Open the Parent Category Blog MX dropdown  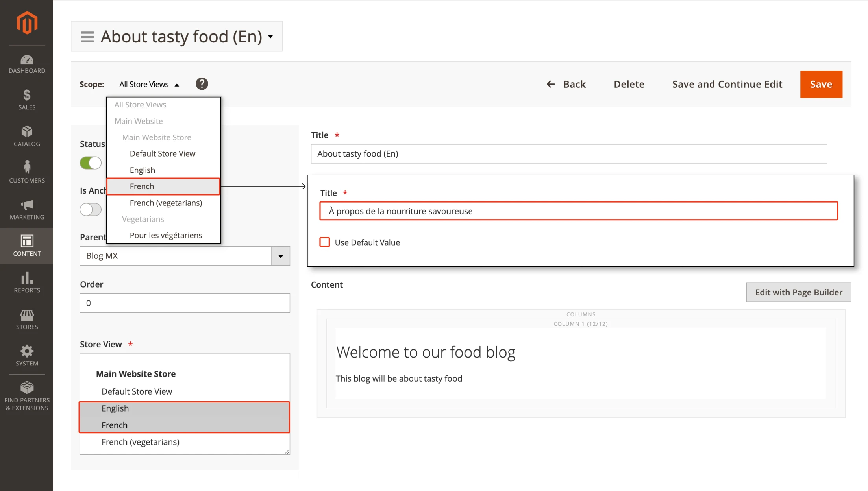pos(280,256)
